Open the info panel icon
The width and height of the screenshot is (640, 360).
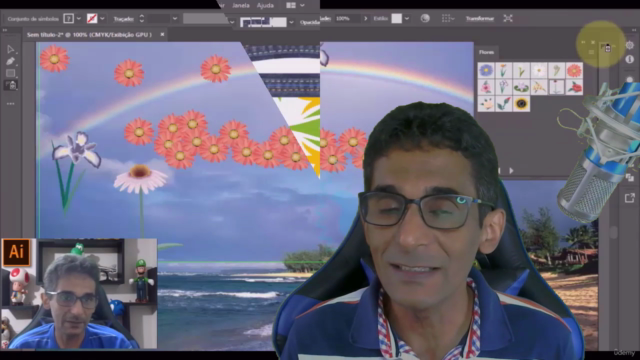point(629,60)
